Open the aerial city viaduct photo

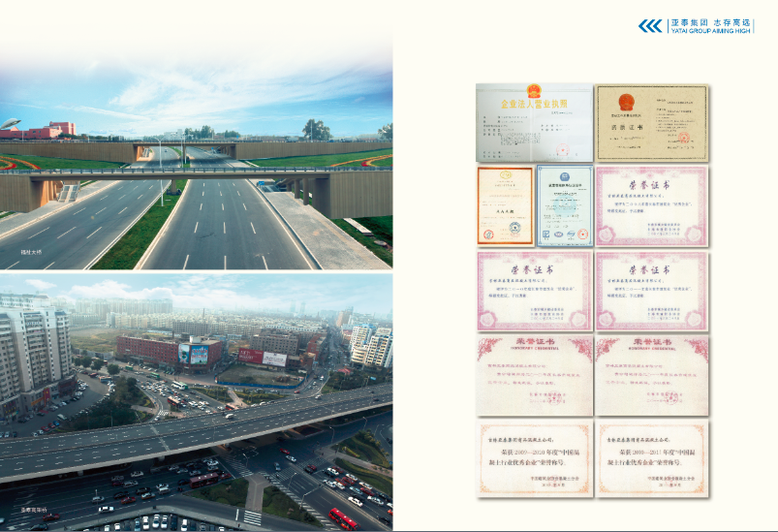196,402
